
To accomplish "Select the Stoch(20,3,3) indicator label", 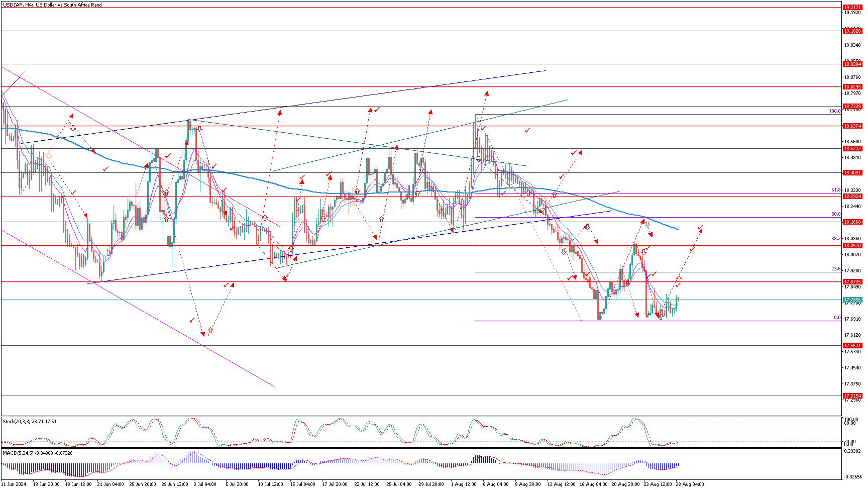I will [x=30, y=421].
